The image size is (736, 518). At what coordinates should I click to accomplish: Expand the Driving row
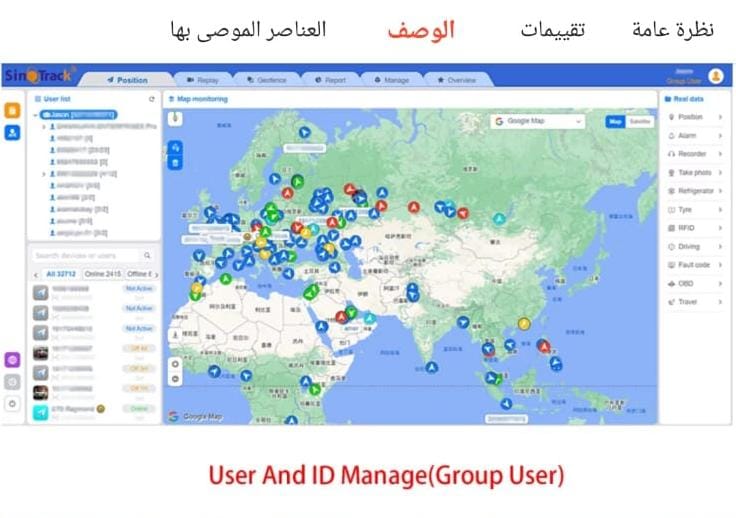click(x=695, y=246)
